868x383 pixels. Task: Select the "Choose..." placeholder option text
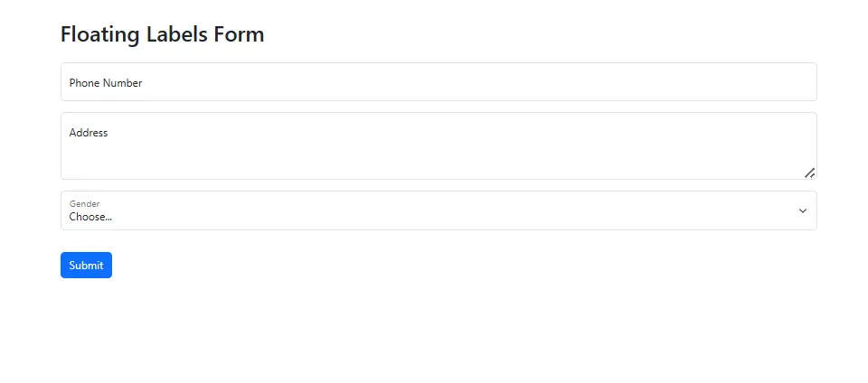(90, 217)
